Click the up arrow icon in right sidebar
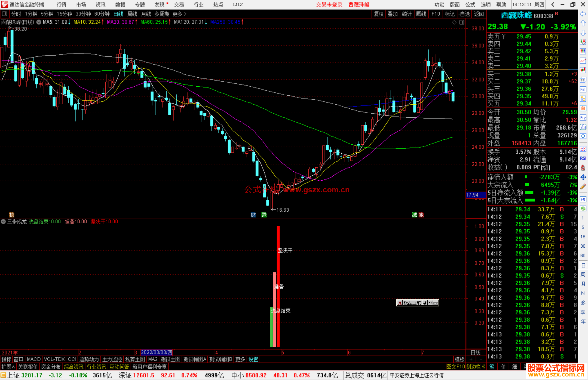 [x=583, y=23]
